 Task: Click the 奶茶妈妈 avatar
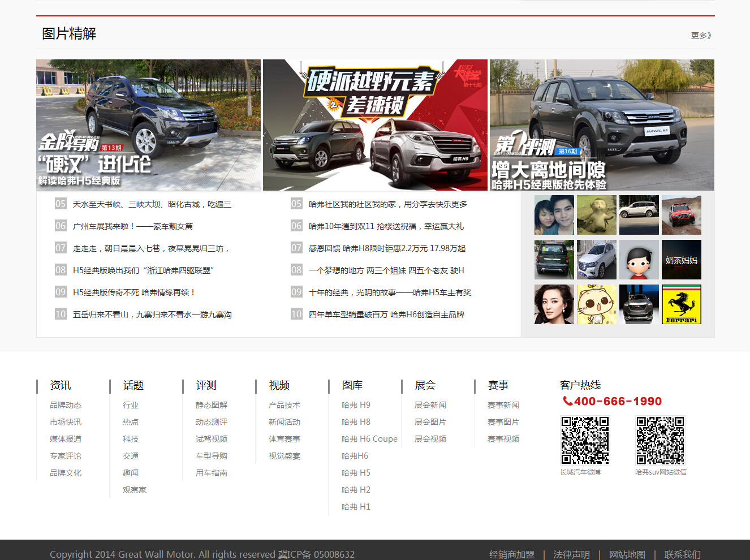pyautogui.click(x=682, y=260)
